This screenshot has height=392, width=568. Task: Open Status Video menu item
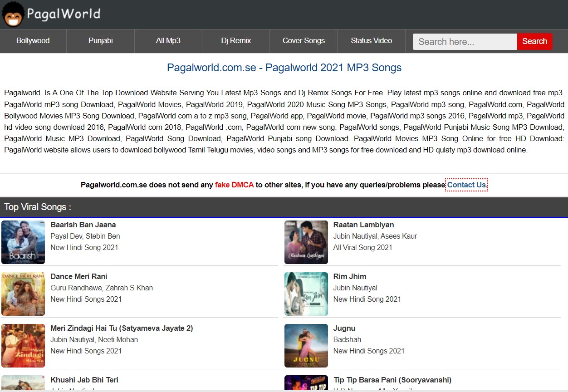pyautogui.click(x=372, y=41)
